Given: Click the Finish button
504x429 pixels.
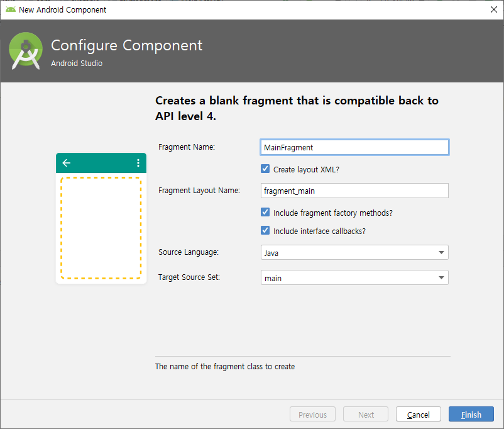Looking at the screenshot, I should (x=471, y=414).
